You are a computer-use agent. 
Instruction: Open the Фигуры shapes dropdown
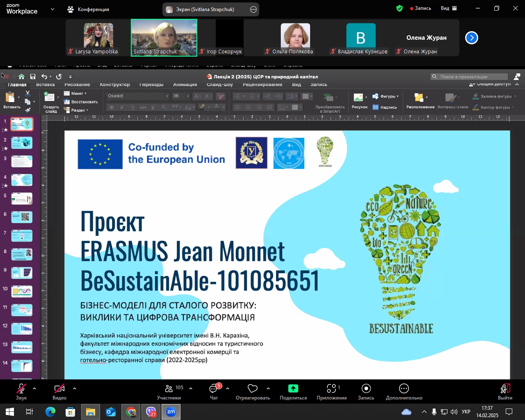click(386, 96)
